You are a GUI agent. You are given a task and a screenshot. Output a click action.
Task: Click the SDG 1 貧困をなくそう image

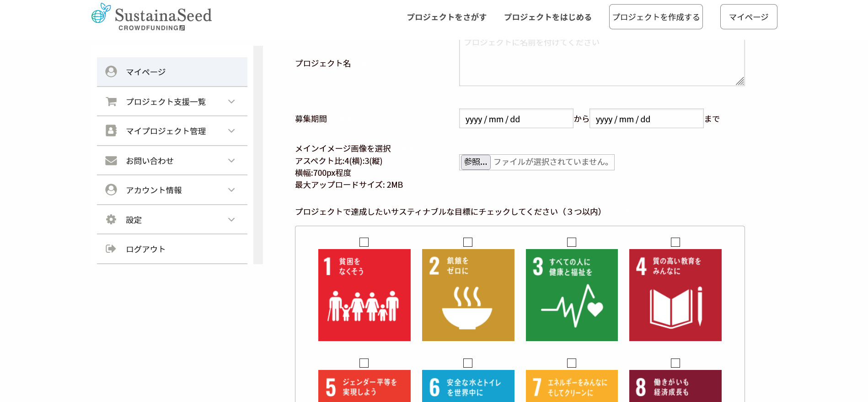tap(364, 295)
